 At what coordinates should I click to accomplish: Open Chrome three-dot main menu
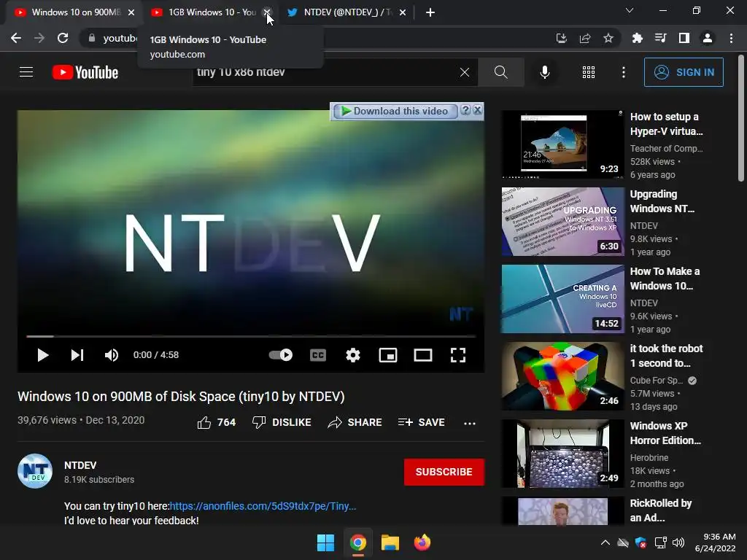731,38
